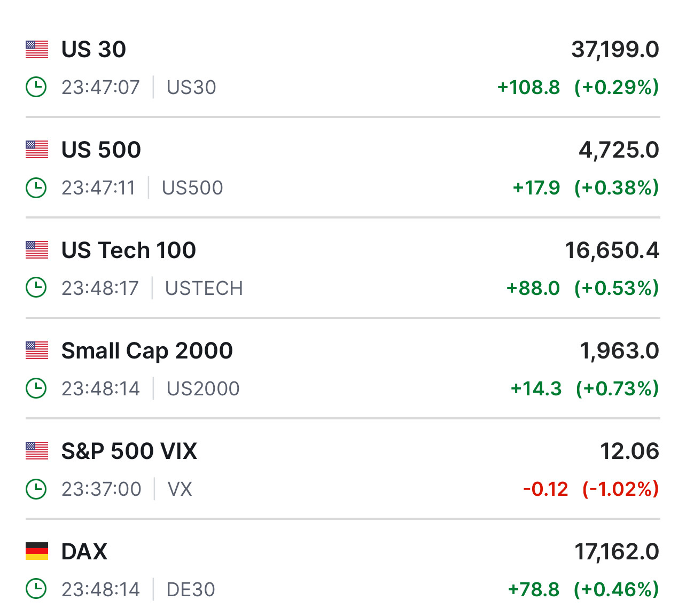Open the Small Cap 2000 index

[147, 350]
